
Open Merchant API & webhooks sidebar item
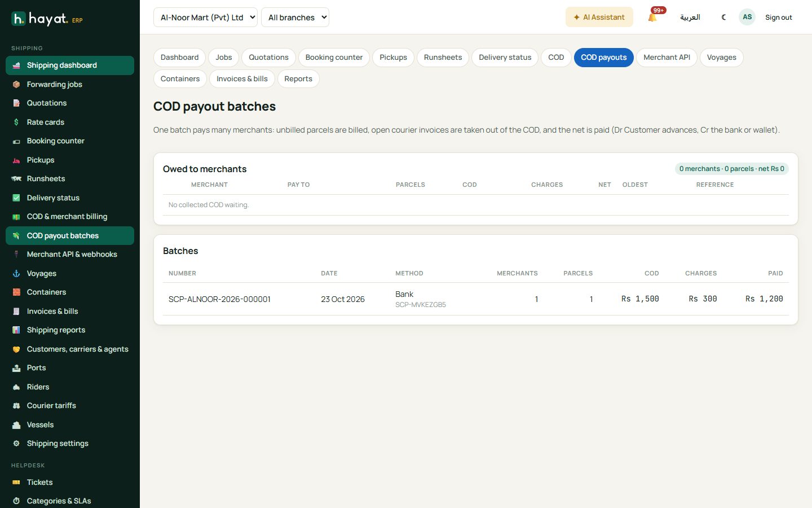click(70, 254)
